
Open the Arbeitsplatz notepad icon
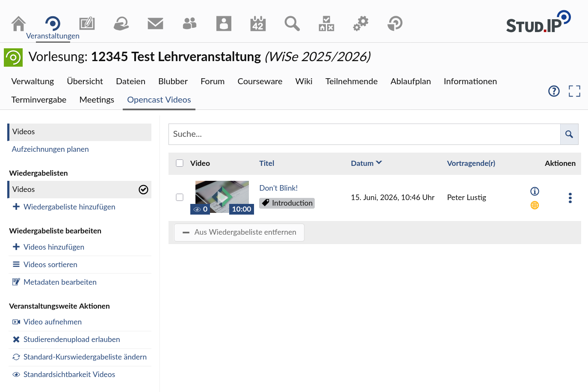(x=87, y=24)
